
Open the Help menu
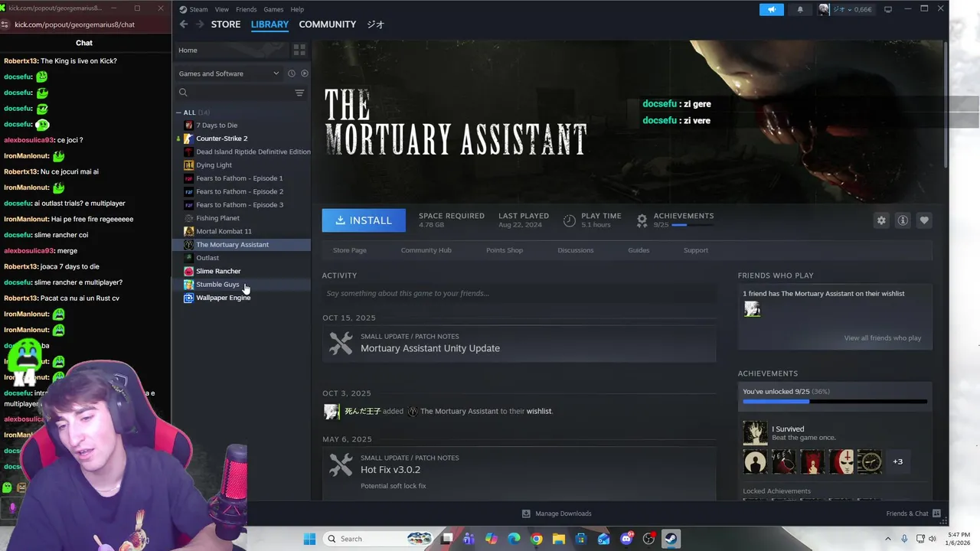297,9
